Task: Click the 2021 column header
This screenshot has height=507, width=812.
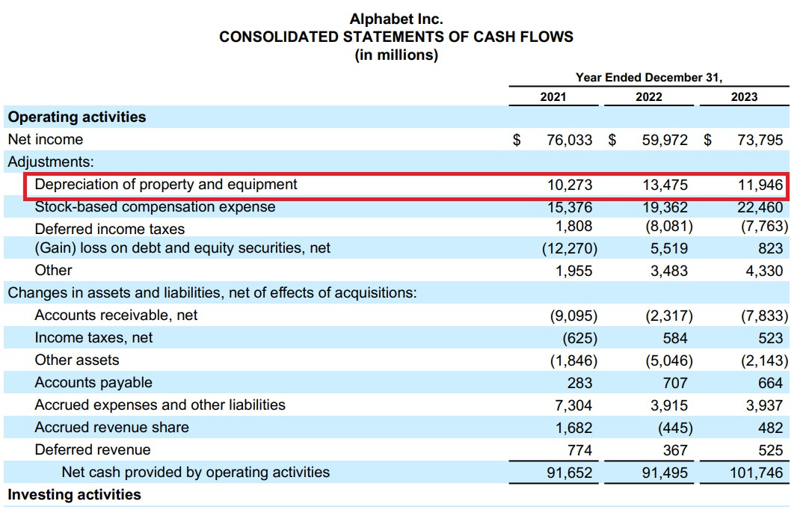Action: pyautogui.click(x=553, y=97)
